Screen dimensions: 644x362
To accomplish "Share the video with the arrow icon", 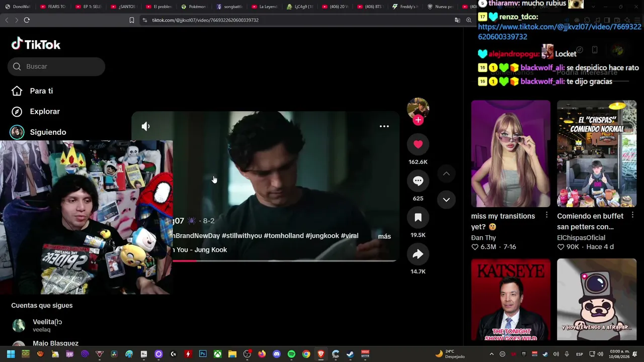I will coord(418,254).
